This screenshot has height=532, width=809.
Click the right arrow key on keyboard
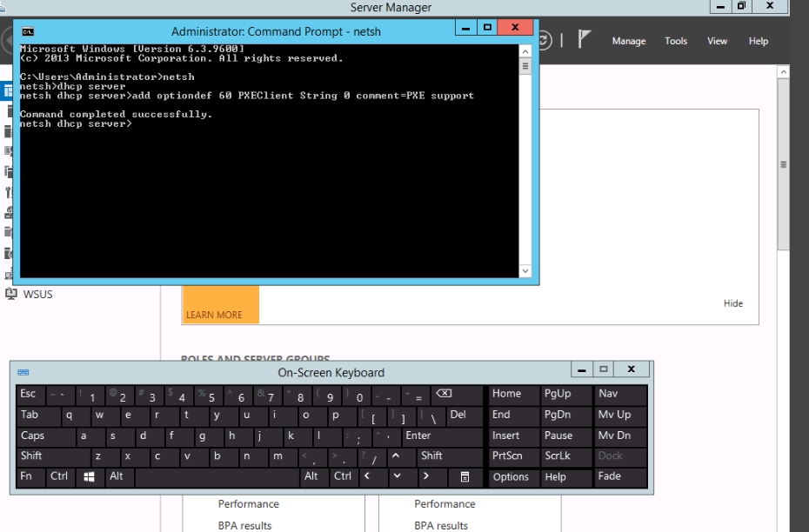[x=431, y=477]
